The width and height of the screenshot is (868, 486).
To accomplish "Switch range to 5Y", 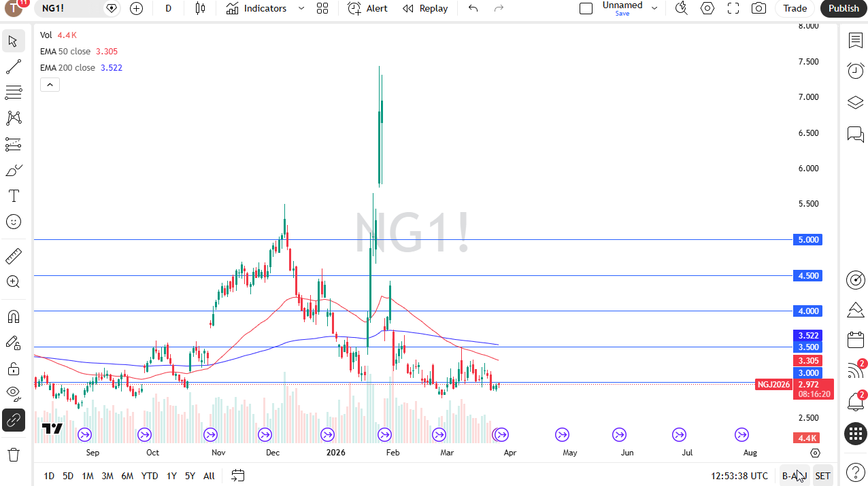I will (x=190, y=476).
